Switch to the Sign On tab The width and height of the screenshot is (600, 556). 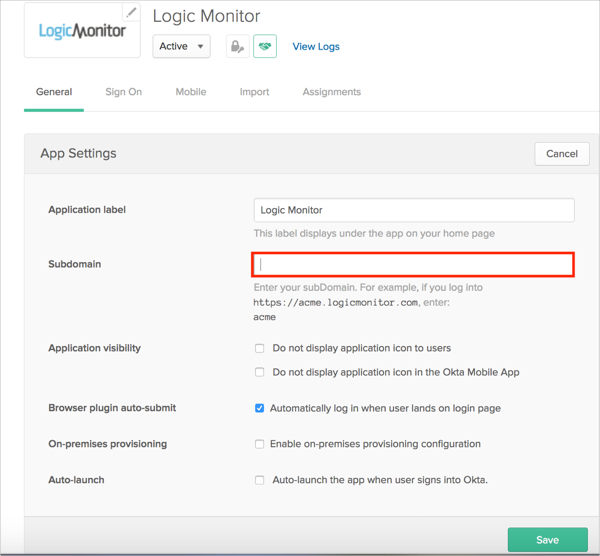[x=124, y=92]
